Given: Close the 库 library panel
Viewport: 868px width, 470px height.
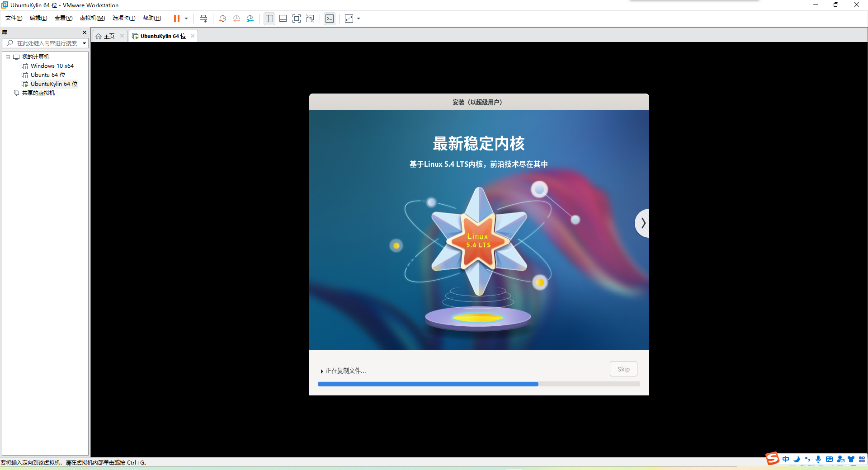Looking at the screenshot, I should coord(85,32).
